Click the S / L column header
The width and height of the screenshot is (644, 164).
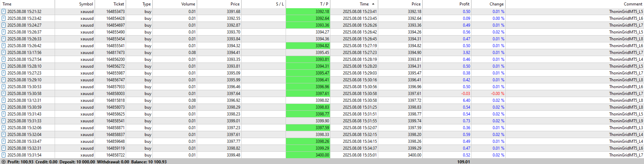pyautogui.click(x=263, y=4)
